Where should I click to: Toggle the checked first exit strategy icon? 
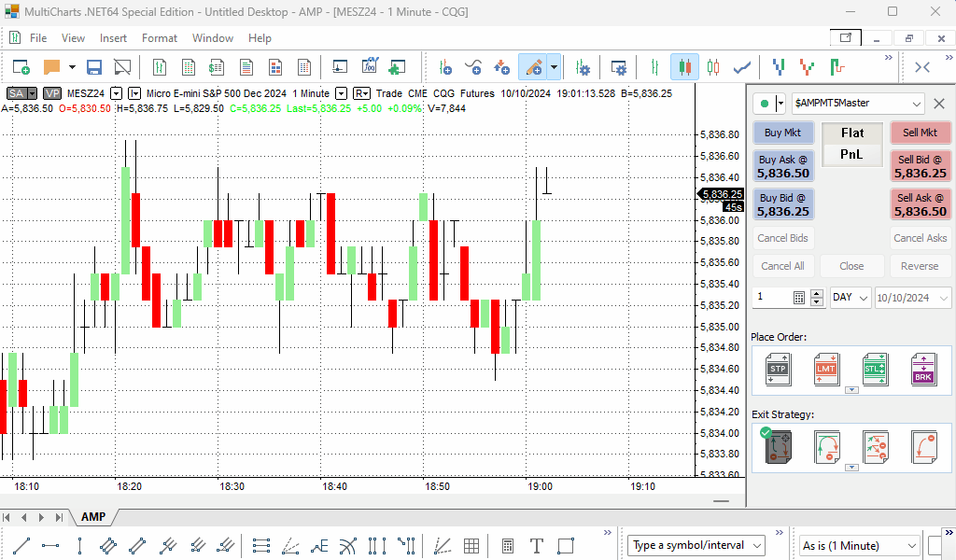tap(778, 446)
